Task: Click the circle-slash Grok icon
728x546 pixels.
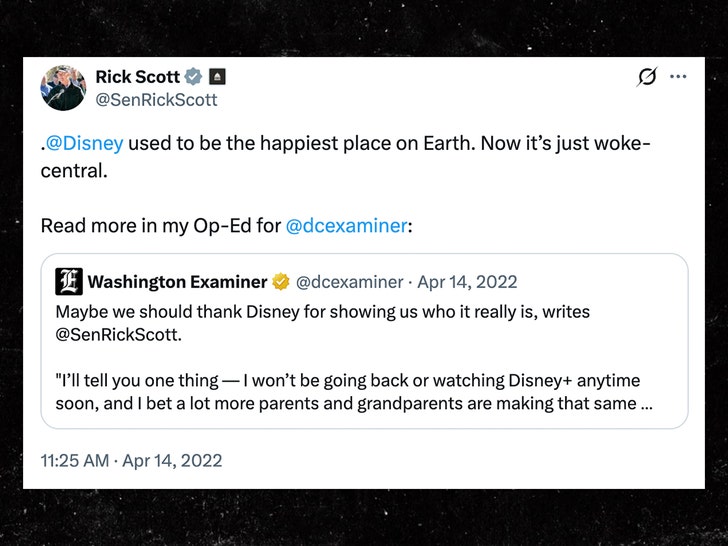Action: click(x=647, y=78)
